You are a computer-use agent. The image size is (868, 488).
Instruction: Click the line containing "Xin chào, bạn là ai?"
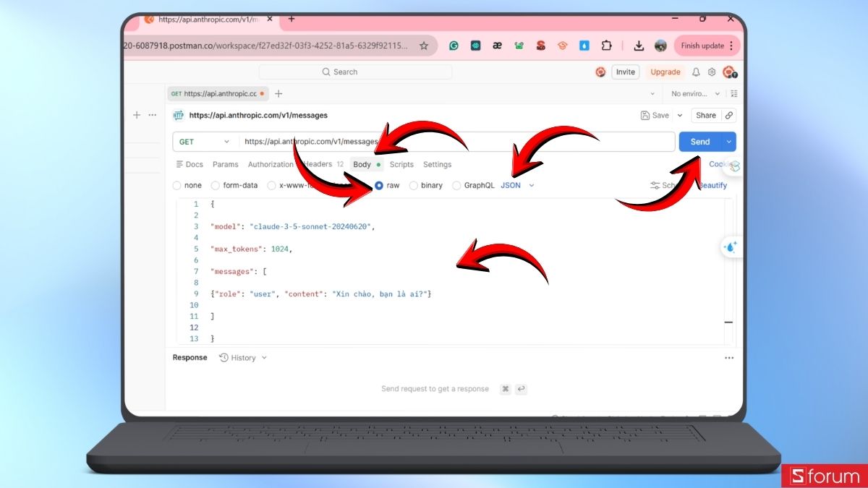[x=321, y=294]
